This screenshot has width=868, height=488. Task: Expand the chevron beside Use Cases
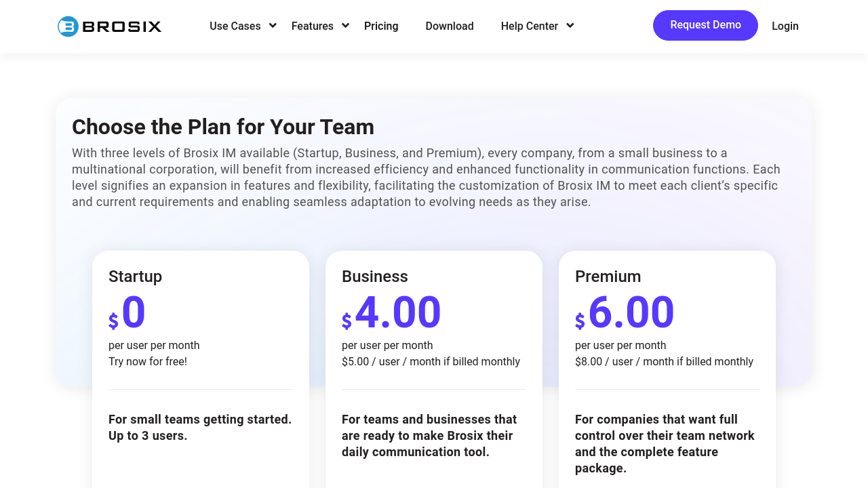[x=273, y=26]
